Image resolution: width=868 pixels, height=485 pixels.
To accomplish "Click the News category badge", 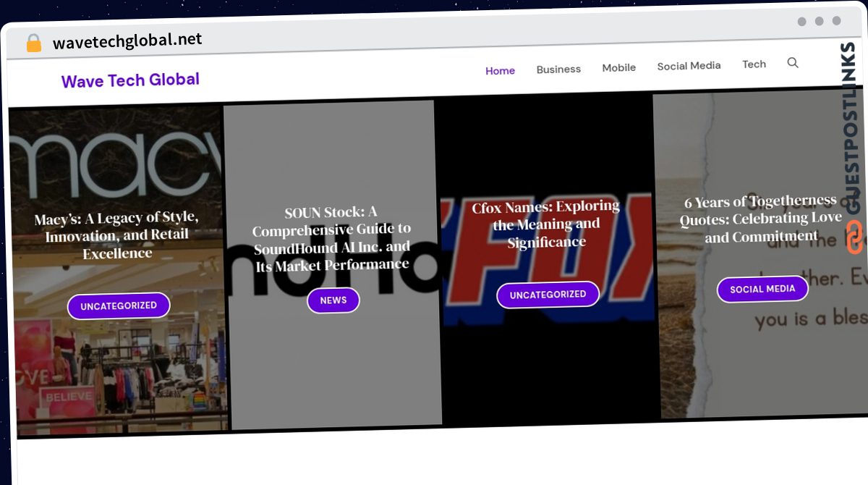I will coord(333,300).
